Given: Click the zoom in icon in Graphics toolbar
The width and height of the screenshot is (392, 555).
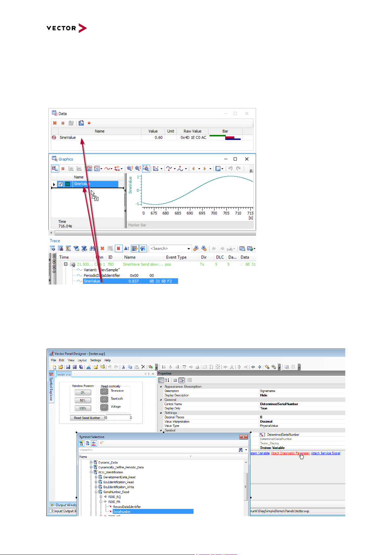Looking at the screenshot, I should coord(138,169).
